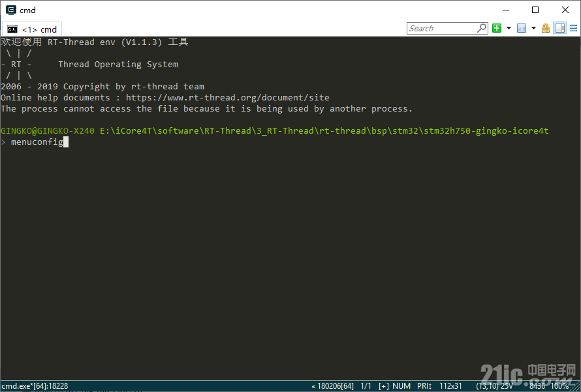Click the green GINGKO@GINGKO-X240 prompt path line

pyautogui.click(x=275, y=131)
